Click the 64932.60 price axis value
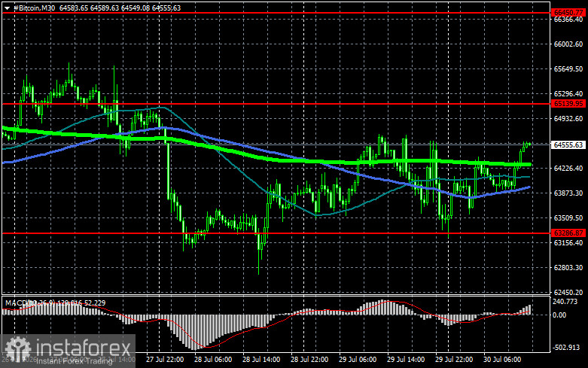The image size is (588, 368). 568,118
